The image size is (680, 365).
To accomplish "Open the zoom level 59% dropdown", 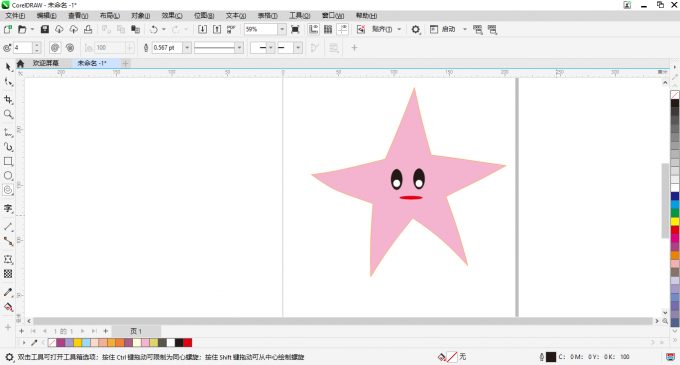I will click(282, 29).
